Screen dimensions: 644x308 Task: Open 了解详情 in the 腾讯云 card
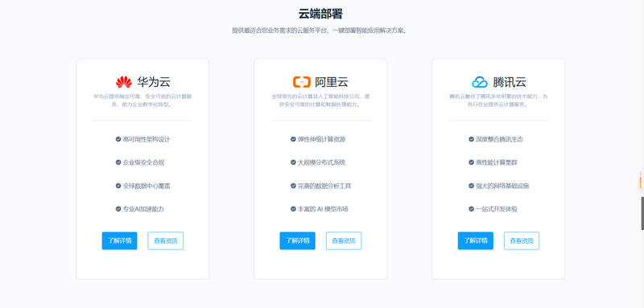point(476,240)
